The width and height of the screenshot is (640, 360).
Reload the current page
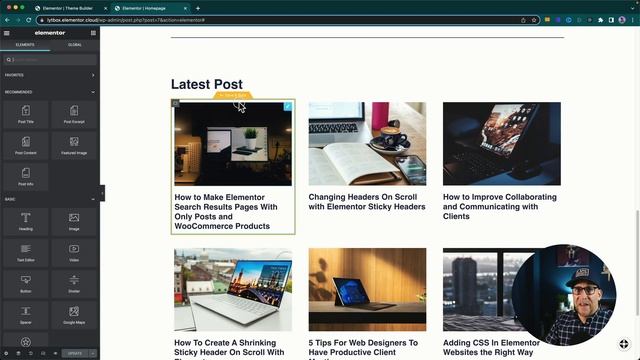point(29,20)
